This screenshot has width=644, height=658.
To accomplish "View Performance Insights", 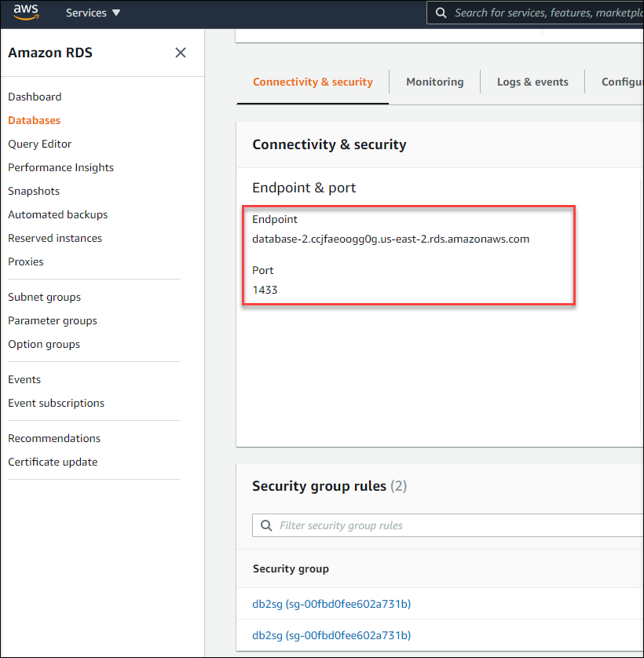I will pyautogui.click(x=60, y=167).
